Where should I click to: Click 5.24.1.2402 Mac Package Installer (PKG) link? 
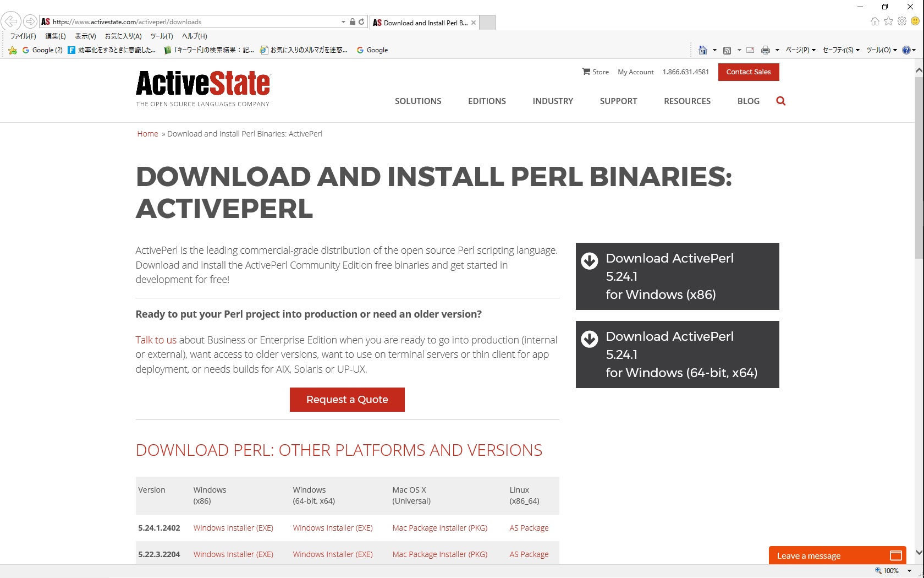440,528
